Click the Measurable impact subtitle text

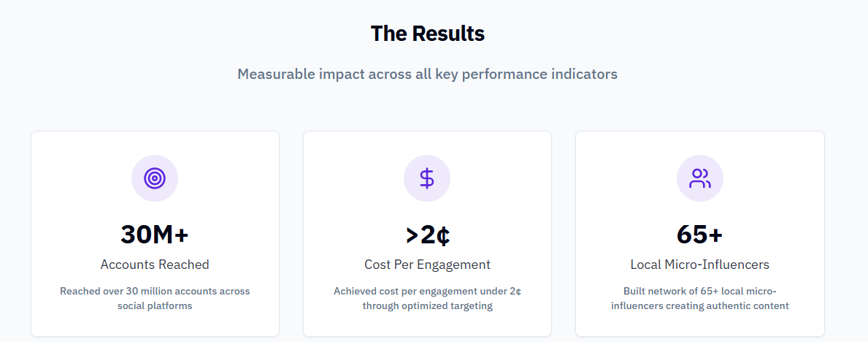[427, 74]
